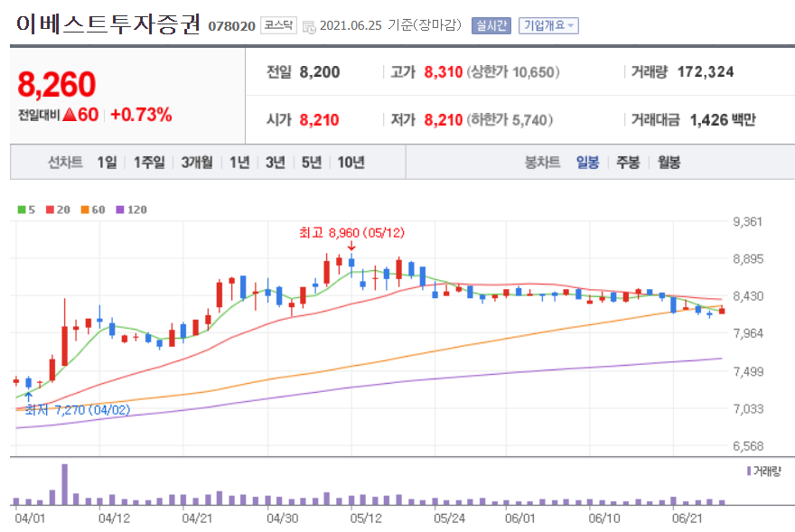Click the 05/24 date axis label
Screen dimensions: 795x532
[449, 518]
